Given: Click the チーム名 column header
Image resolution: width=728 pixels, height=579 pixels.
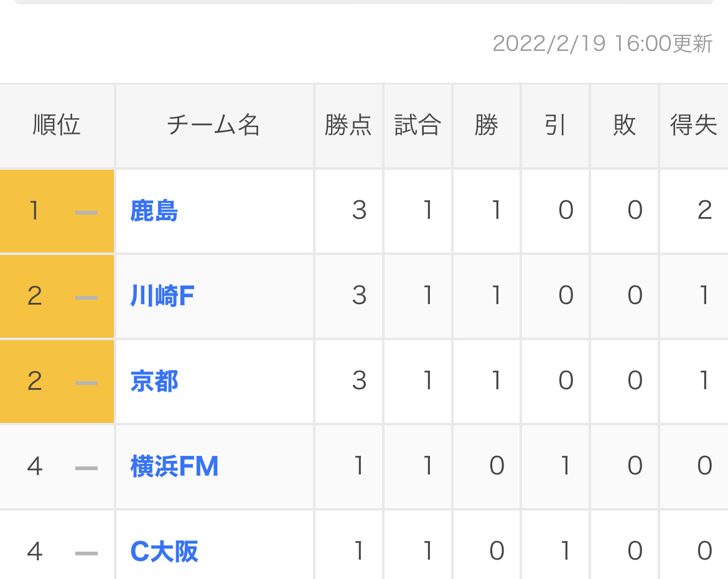Looking at the screenshot, I should pyautogui.click(x=214, y=126).
